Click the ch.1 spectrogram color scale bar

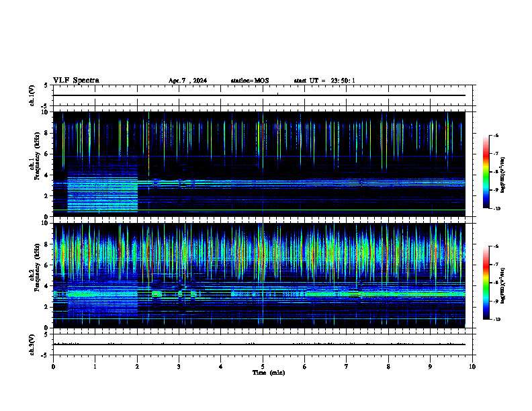coord(486,172)
